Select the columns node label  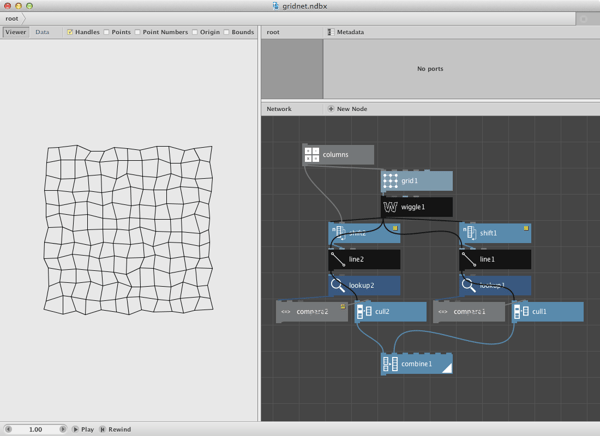[x=336, y=155]
